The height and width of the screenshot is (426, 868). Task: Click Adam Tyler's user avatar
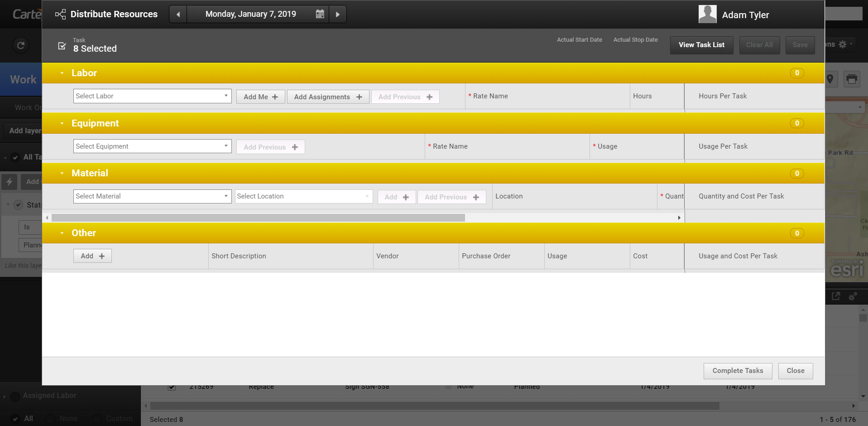click(x=707, y=14)
